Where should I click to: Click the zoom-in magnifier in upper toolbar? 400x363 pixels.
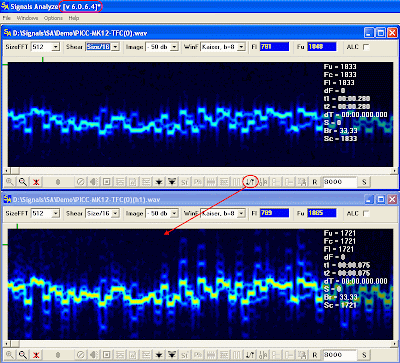tap(10, 182)
